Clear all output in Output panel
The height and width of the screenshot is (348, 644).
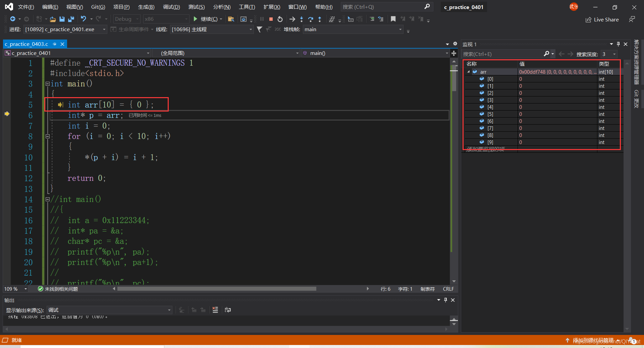point(215,310)
